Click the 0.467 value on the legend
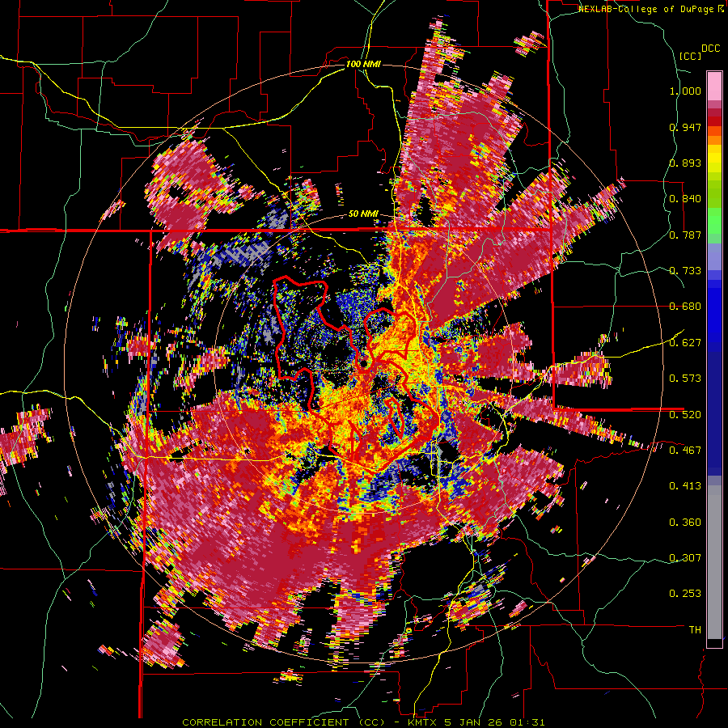Screen dimensions: 728x728 pos(685,450)
